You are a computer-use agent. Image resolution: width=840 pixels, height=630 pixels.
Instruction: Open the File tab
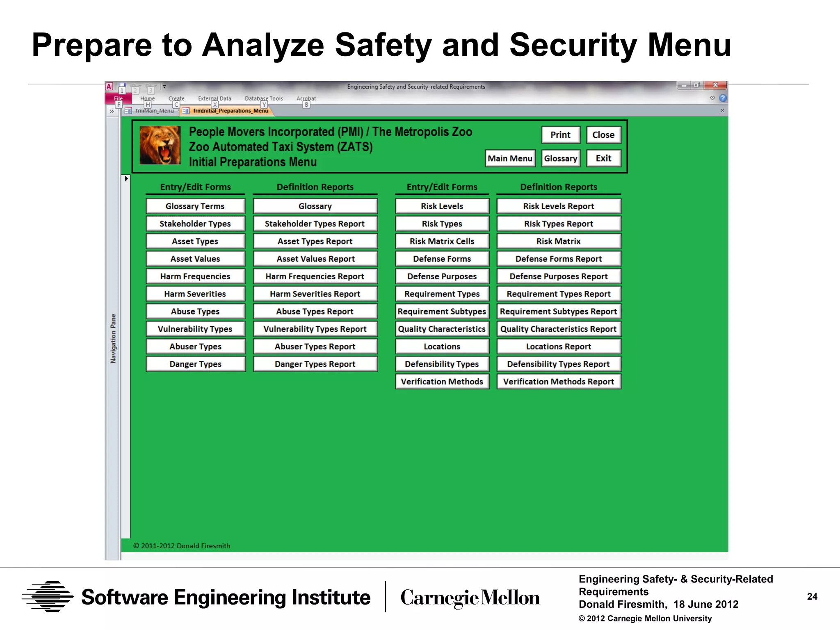coord(118,98)
